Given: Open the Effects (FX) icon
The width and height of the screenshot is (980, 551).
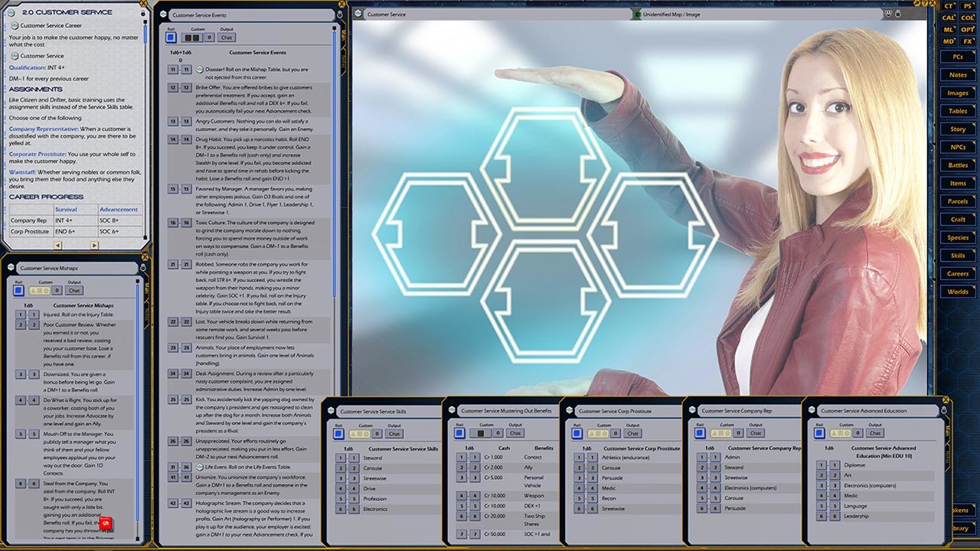Looking at the screenshot, I should pyautogui.click(x=966, y=41).
